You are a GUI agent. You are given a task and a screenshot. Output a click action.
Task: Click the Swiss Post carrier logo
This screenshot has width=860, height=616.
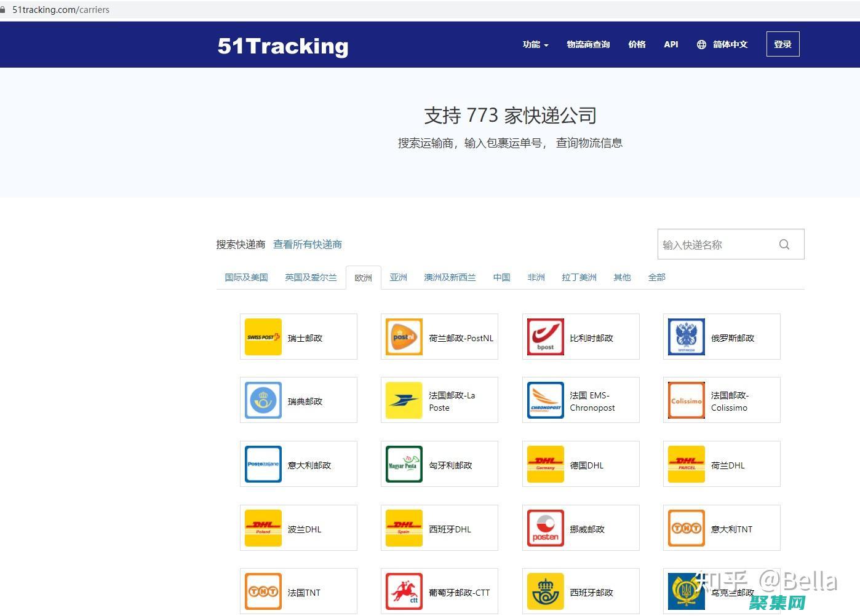[x=263, y=337]
